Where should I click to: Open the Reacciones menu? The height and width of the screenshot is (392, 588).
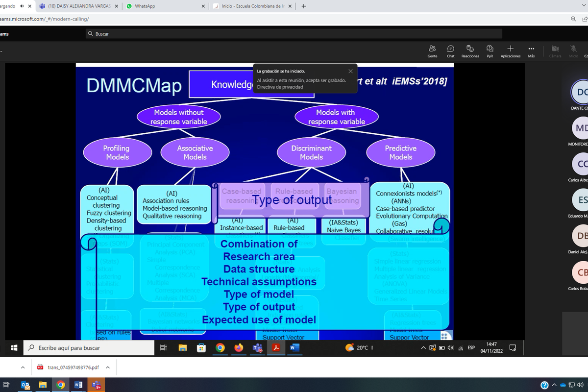pyautogui.click(x=470, y=50)
